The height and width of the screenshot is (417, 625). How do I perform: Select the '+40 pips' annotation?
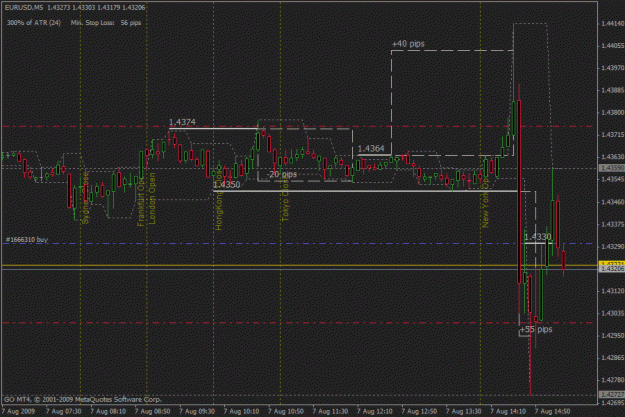(x=408, y=44)
